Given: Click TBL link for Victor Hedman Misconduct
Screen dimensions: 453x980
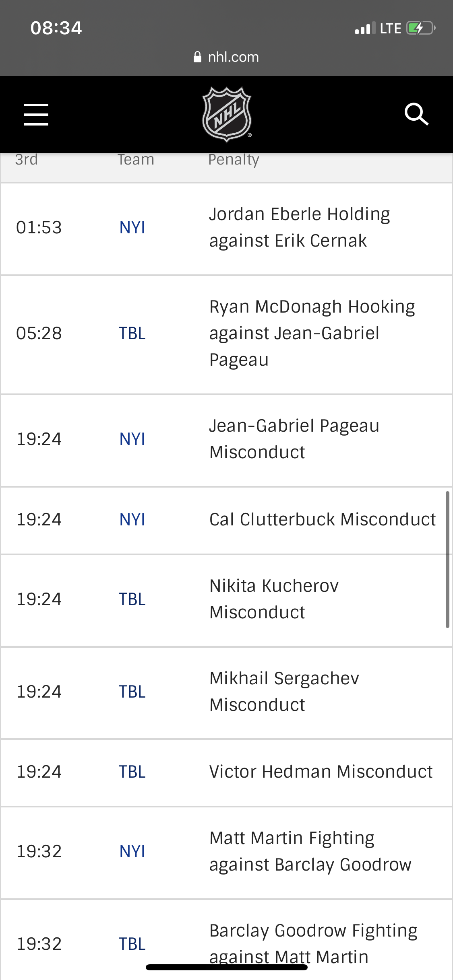Looking at the screenshot, I should click(x=132, y=772).
